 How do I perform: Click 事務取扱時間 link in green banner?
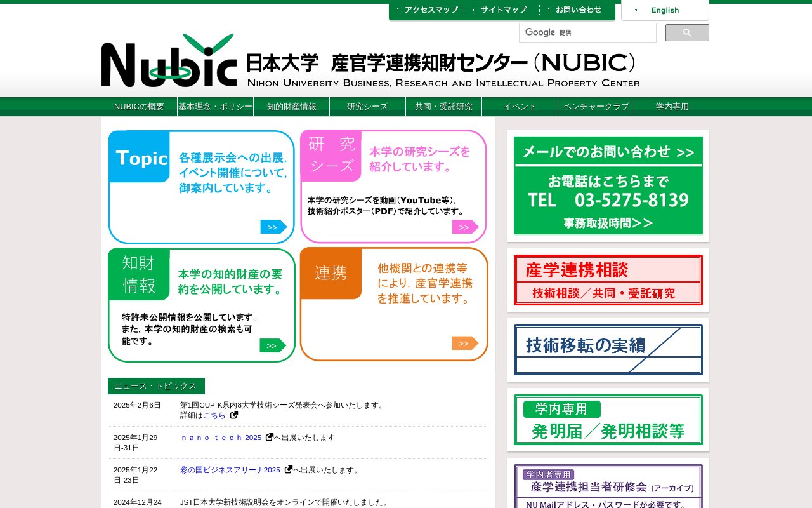tap(608, 223)
